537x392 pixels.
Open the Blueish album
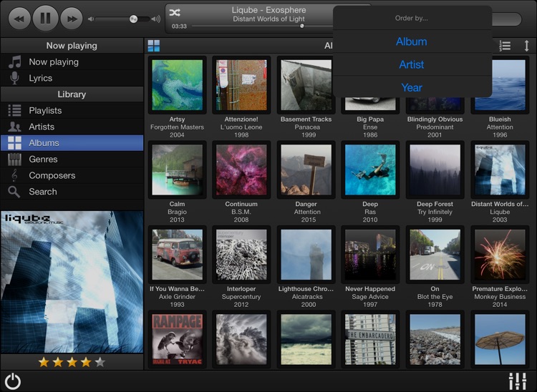[x=500, y=85]
